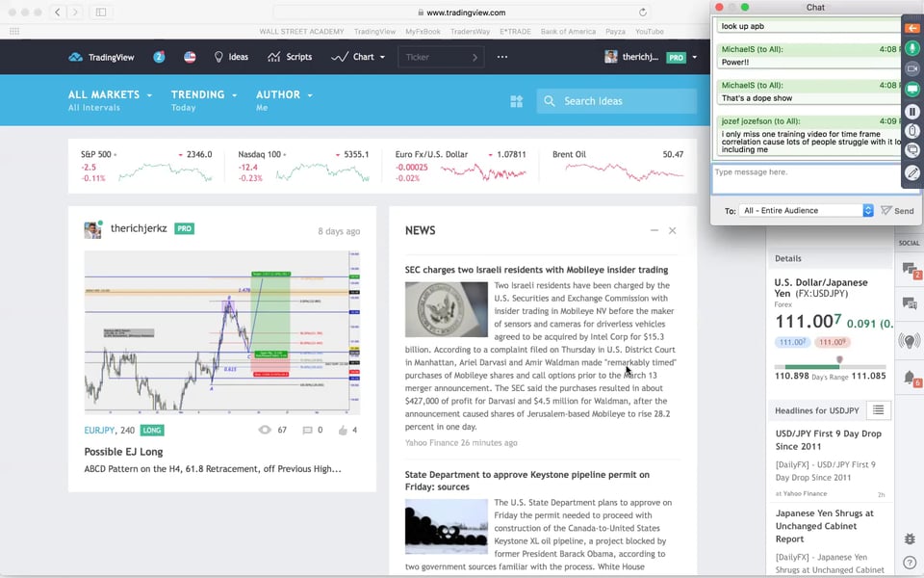The width and height of the screenshot is (924, 578).
Task: Expand the therichj user account dropdown arrow
Action: click(x=695, y=57)
